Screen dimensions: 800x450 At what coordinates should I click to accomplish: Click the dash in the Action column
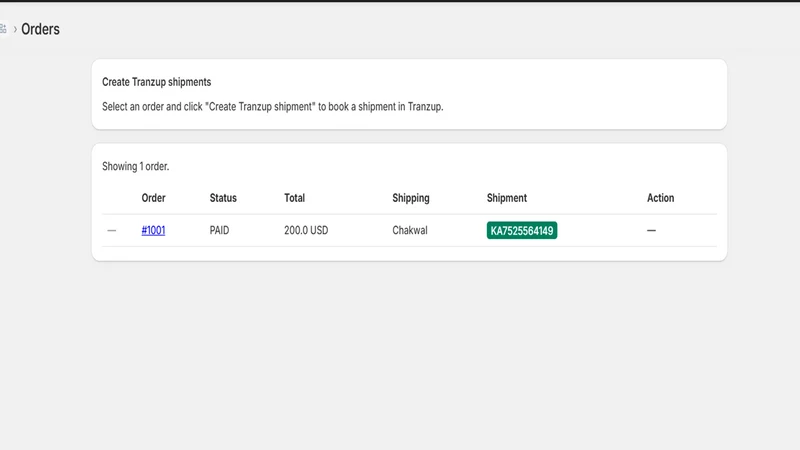tap(651, 231)
